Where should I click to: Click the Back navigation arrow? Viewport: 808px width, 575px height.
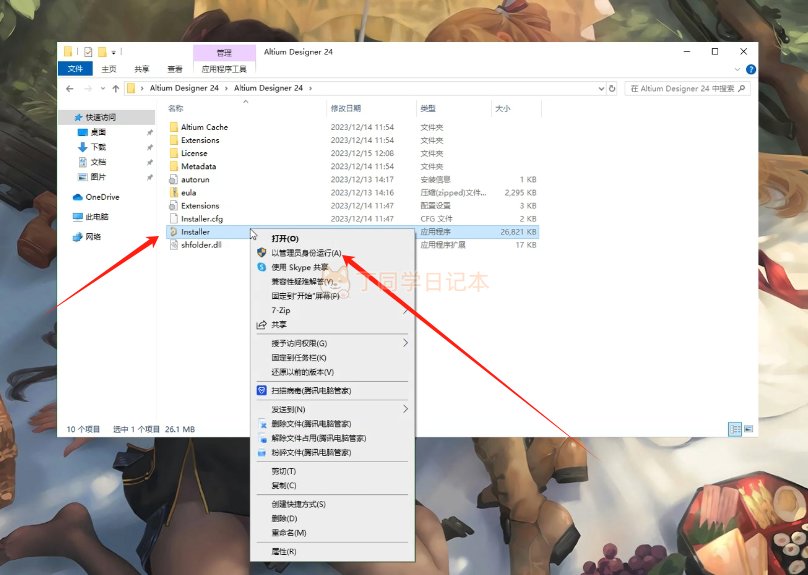point(70,89)
